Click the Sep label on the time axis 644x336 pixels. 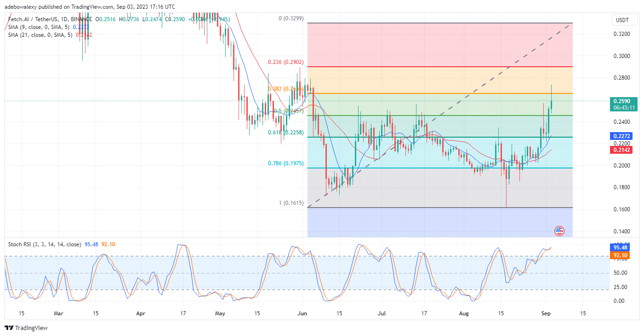point(546,313)
